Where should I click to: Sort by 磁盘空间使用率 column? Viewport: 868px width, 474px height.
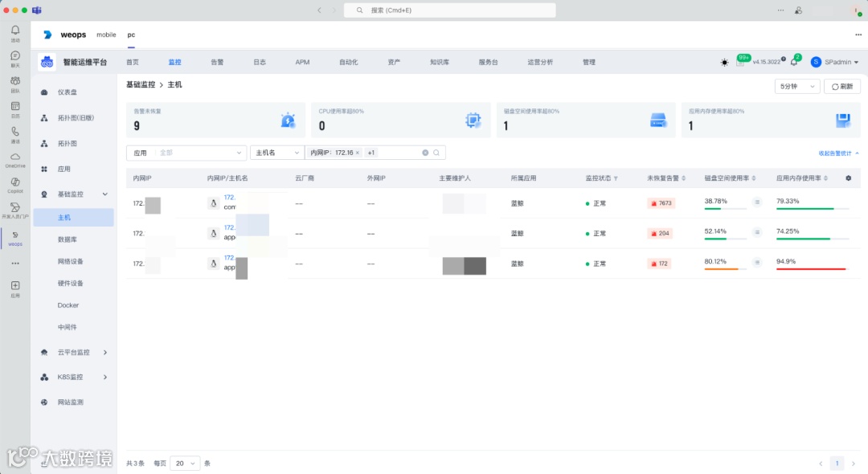tap(753, 178)
